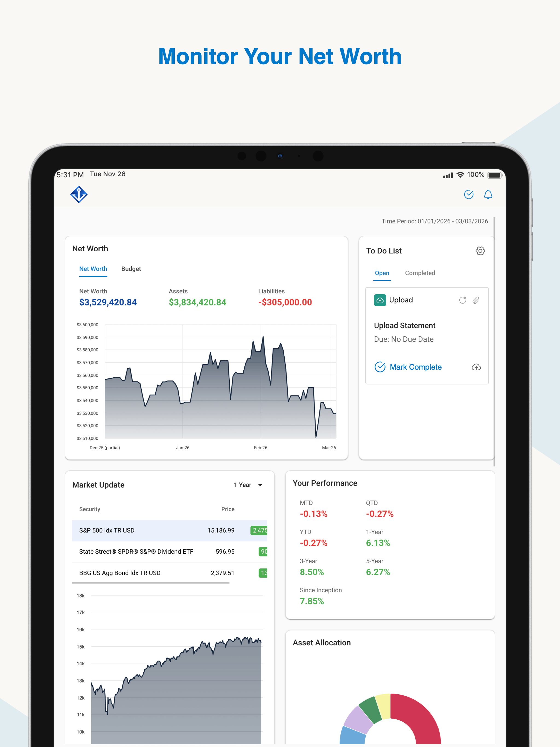The width and height of the screenshot is (560, 747).
Task: Click the Market Update card heading
Action: (x=98, y=485)
